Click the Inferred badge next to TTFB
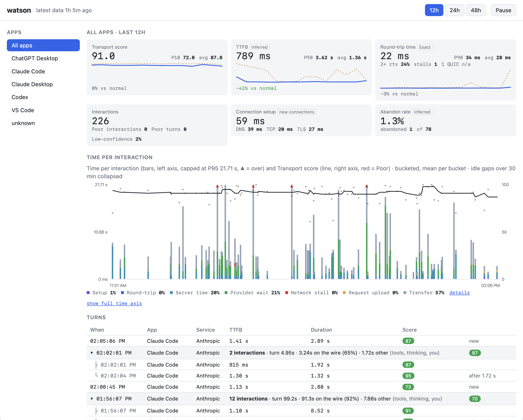Viewport: 523px width, 420px height. (x=259, y=47)
